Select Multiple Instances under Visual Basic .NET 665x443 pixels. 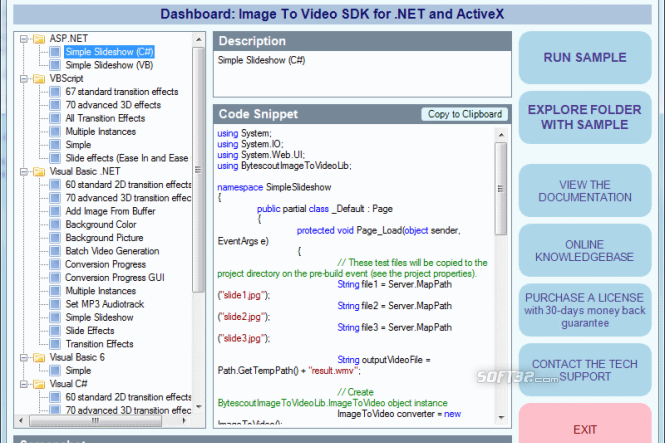[x=101, y=291]
